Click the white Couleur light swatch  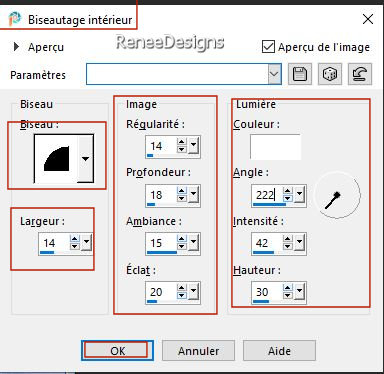click(x=275, y=147)
